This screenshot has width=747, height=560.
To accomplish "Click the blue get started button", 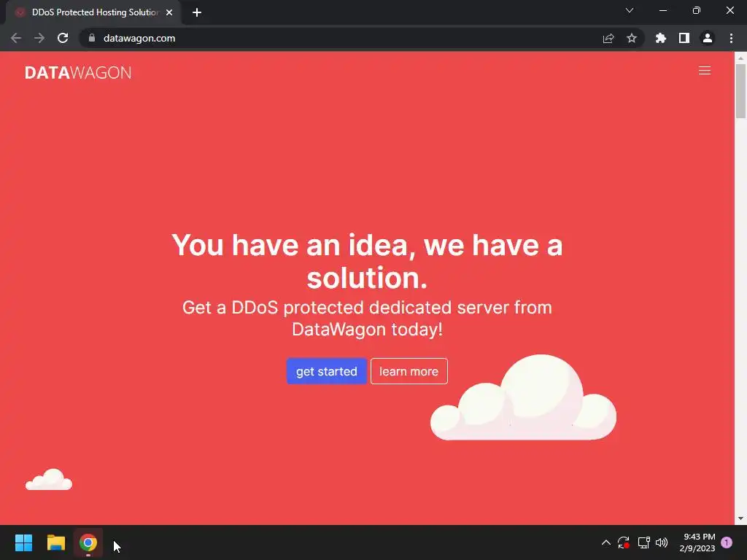I will coord(326,371).
